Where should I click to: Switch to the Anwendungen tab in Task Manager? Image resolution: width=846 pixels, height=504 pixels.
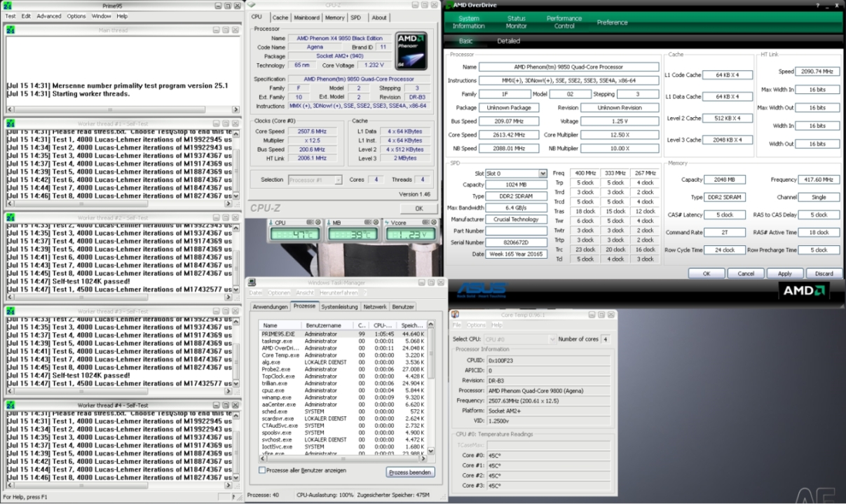coord(271,307)
